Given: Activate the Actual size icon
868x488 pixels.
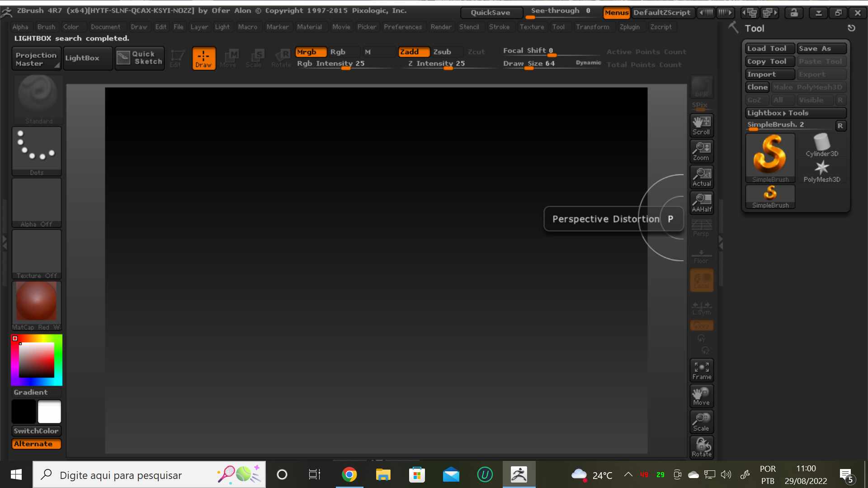Looking at the screenshot, I should pyautogui.click(x=701, y=177).
